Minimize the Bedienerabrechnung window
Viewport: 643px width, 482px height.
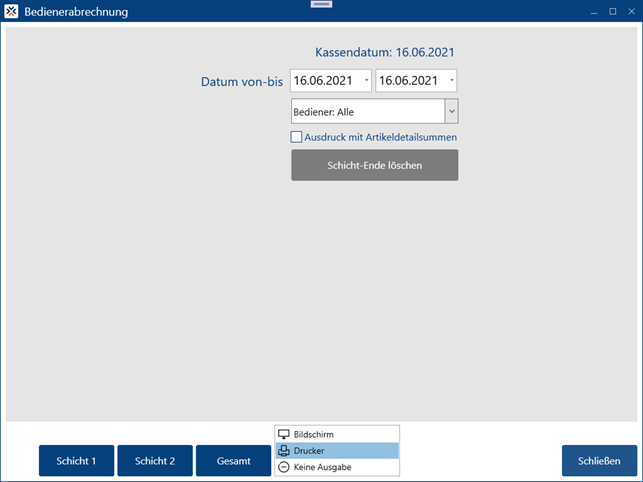(595, 11)
